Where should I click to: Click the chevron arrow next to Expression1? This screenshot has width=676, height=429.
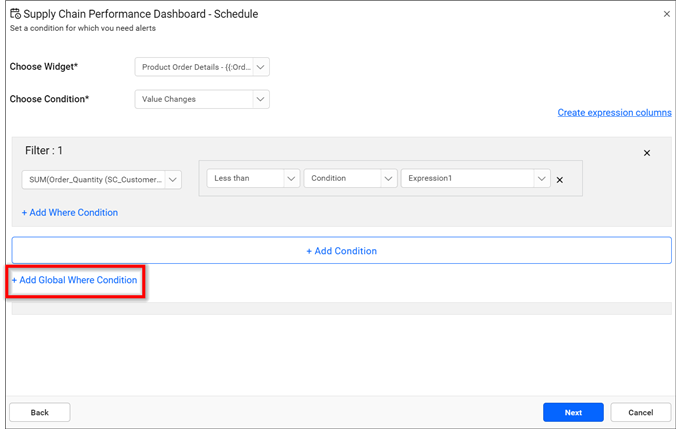[x=541, y=179]
